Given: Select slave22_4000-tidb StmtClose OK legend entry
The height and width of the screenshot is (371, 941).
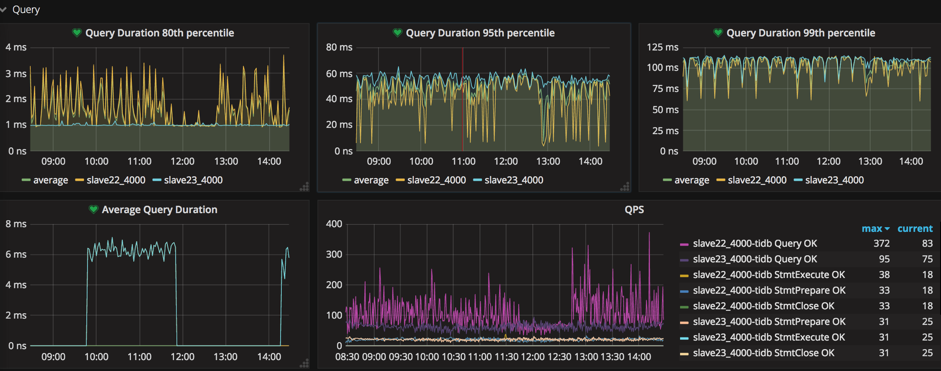Looking at the screenshot, I should (762, 306).
